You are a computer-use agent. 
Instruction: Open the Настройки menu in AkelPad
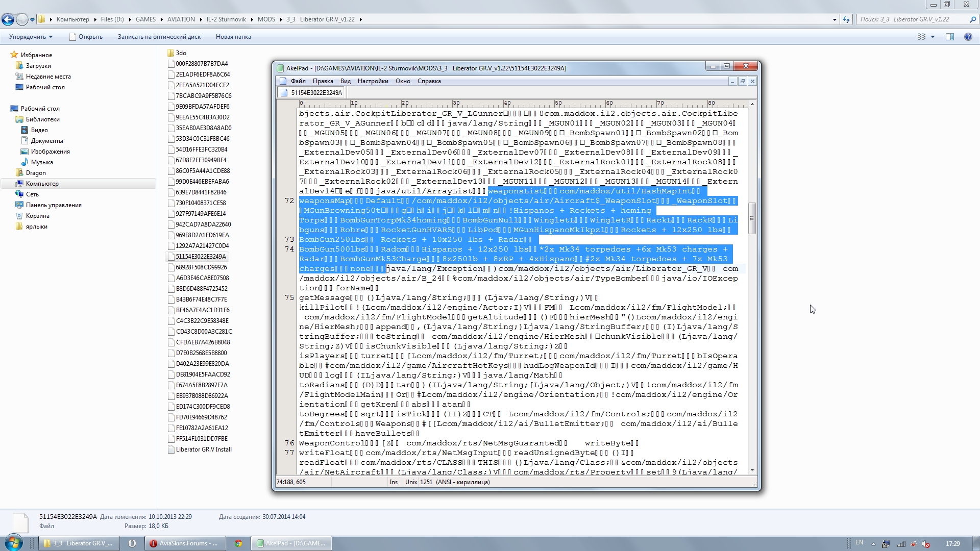point(373,81)
